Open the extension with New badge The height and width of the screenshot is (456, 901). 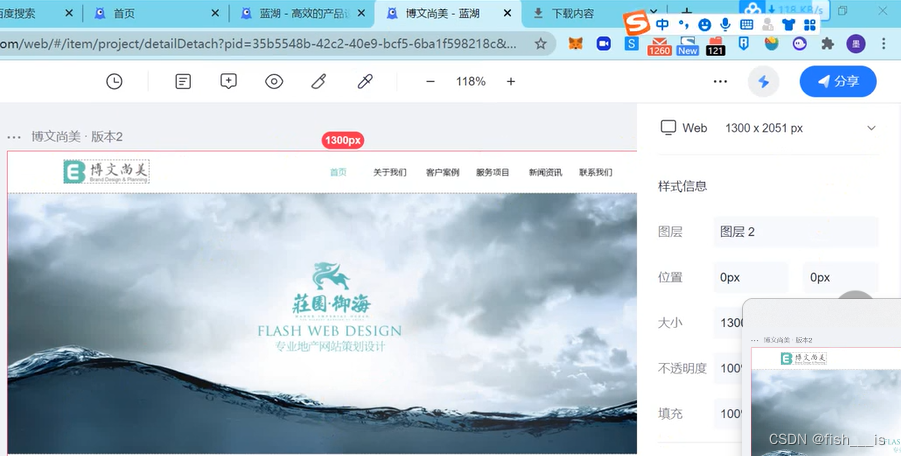click(x=687, y=45)
